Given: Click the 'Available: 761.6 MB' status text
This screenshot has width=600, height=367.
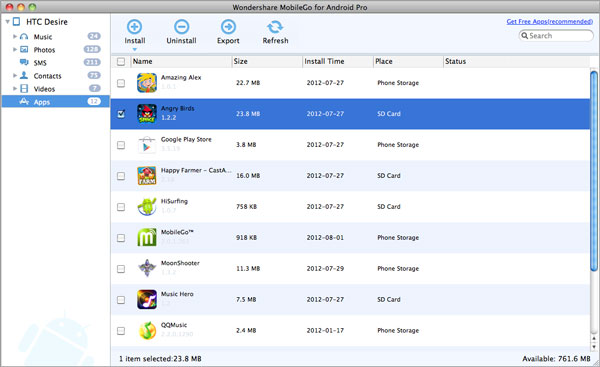Looking at the screenshot, I should point(556,359).
